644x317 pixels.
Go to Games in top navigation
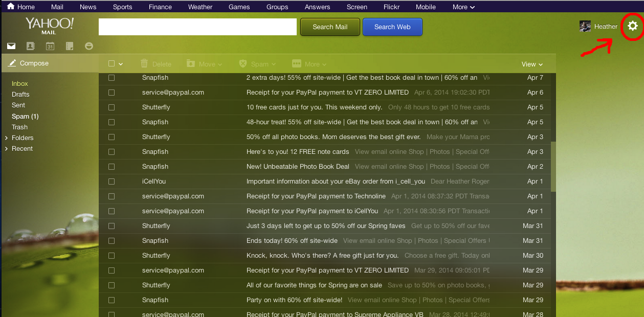239,7
